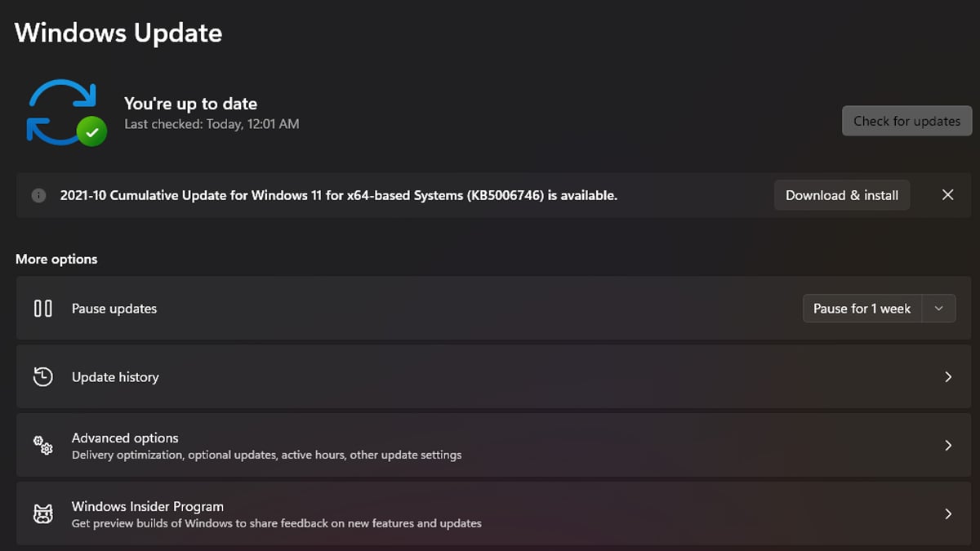The width and height of the screenshot is (980, 551).
Task: Expand Windows Insider Program with its chevron
Action: point(948,514)
